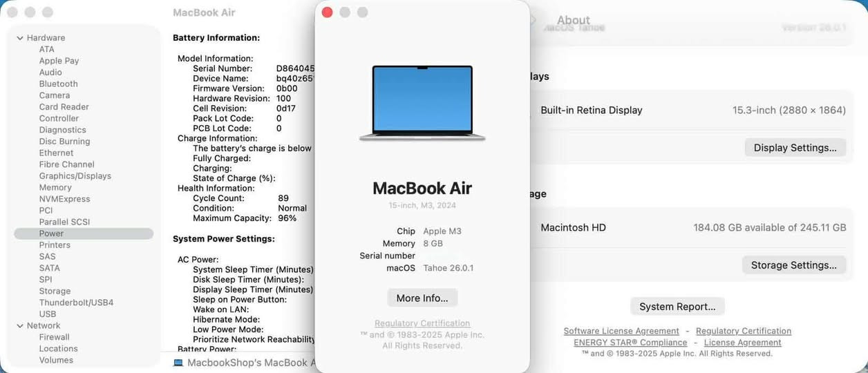Click the Cell Revision value 0d17
The width and height of the screenshot is (868, 373).
(286, 108)
